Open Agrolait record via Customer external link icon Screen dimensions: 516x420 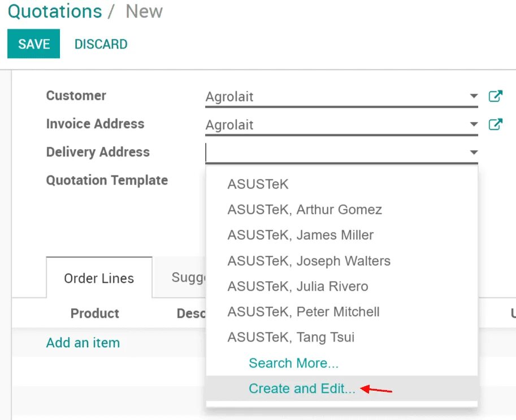(x=495, y=96)
